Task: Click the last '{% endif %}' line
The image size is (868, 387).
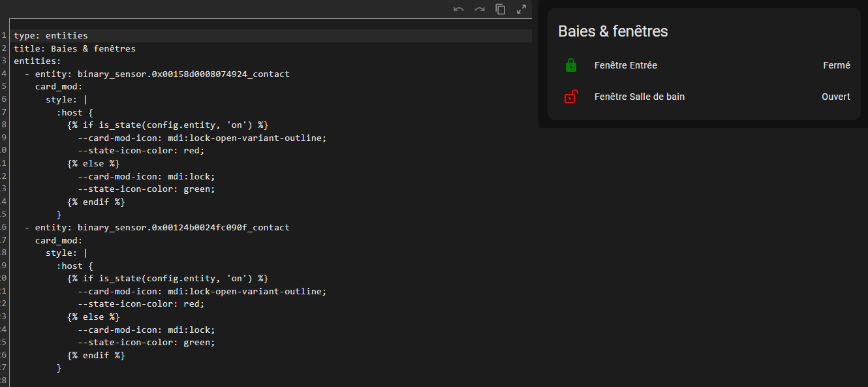Action: 96,356
